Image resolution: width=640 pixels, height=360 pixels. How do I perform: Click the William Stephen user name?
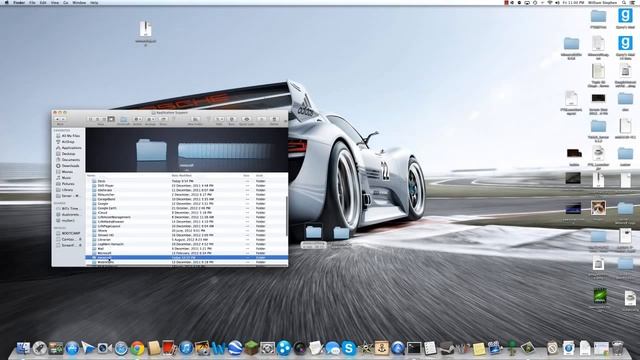click(602, 2)
